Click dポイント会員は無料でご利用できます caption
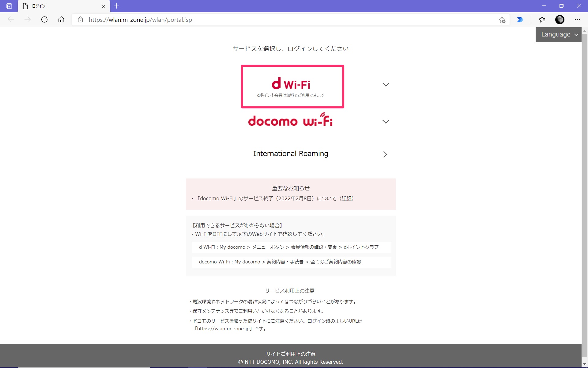The height and width of the screenshot is (368, 588). [x=291, y=95]
